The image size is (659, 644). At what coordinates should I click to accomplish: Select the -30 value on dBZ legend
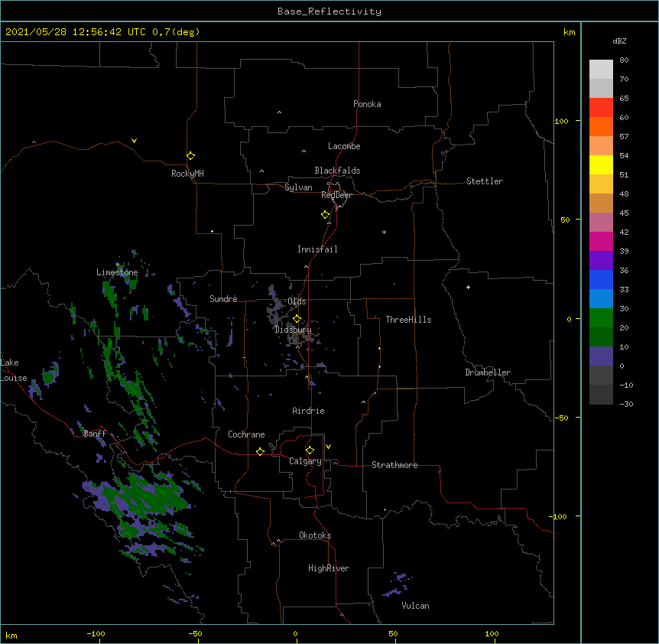(x=626, y=404)
